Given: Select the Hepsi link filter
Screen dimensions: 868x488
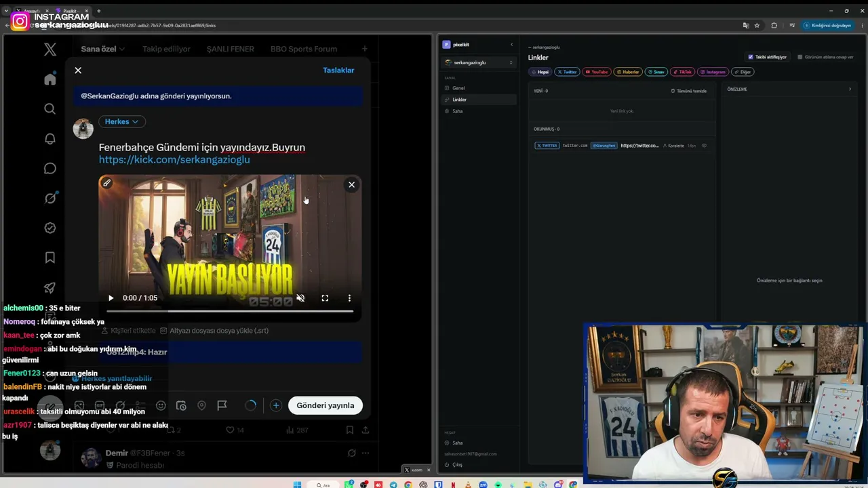Looking at the screenshot, I should coord(540,72).
